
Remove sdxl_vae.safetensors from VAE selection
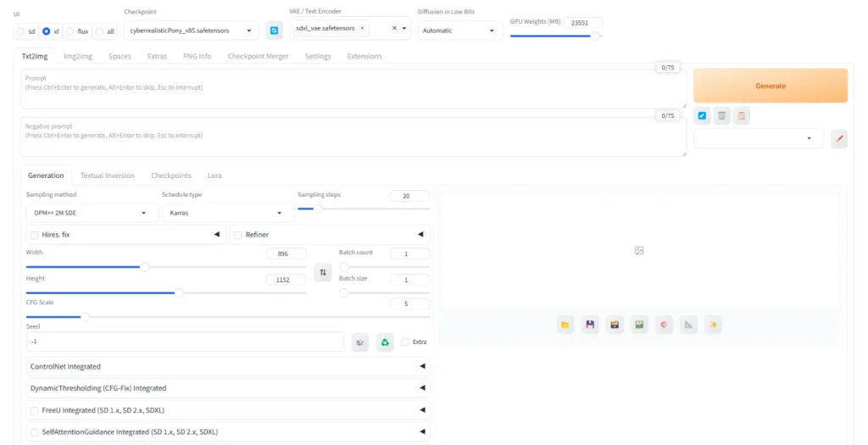point(363,28)
